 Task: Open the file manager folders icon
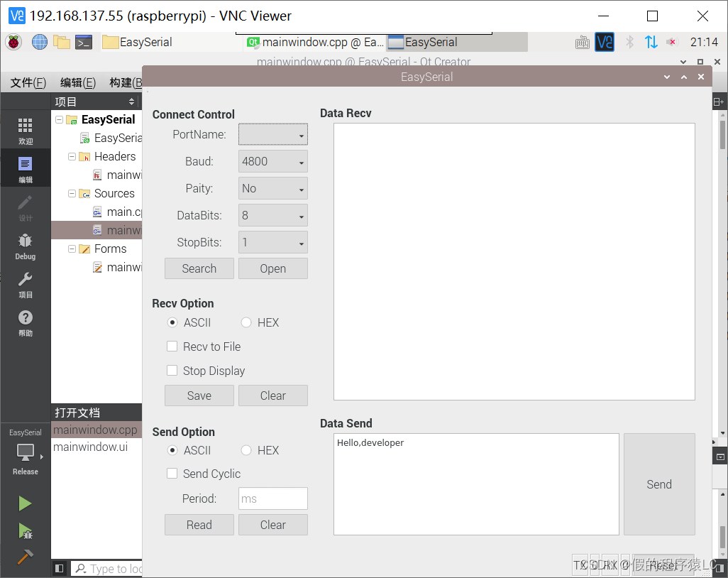point(61,43)
